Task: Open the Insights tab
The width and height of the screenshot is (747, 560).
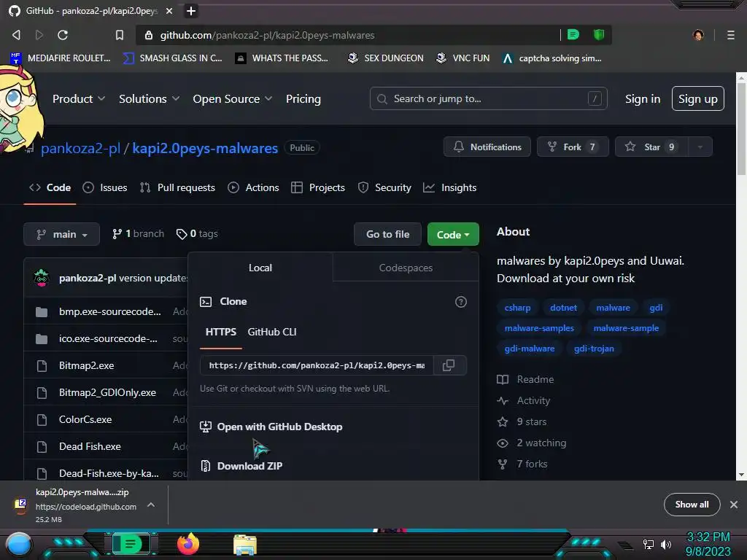Action: point(449,187)
